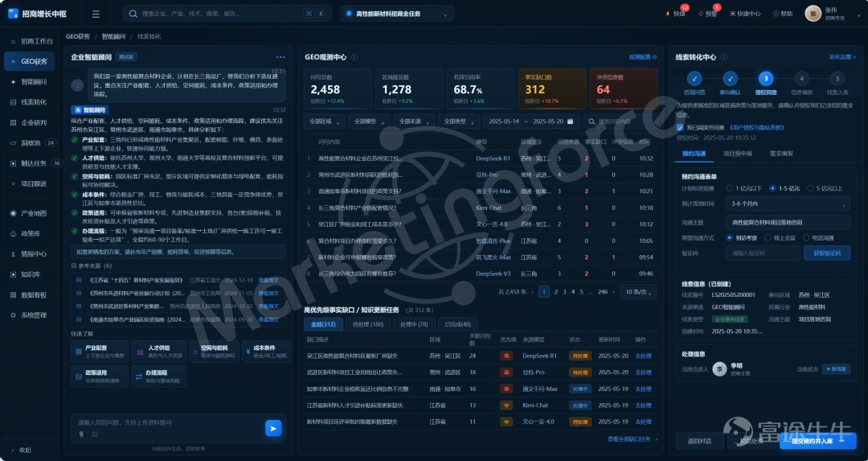Viewport: 868px width, 461px height.
Task: Open 情报中心 in the sidebar
Action: pos(29,254)
